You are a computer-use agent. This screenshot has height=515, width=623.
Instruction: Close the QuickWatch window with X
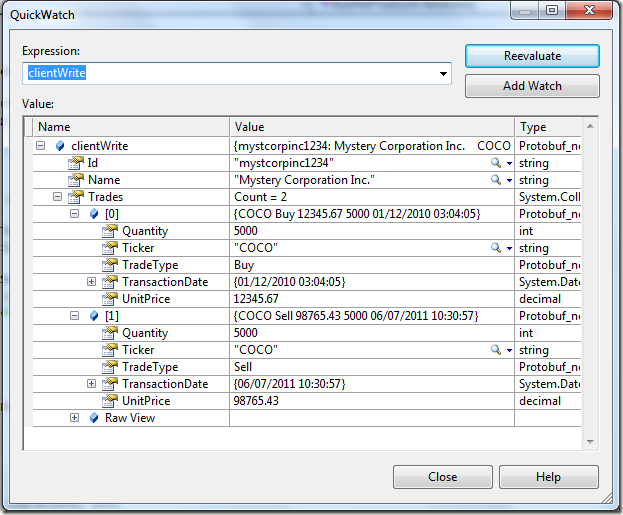click(x=590, y=10)
